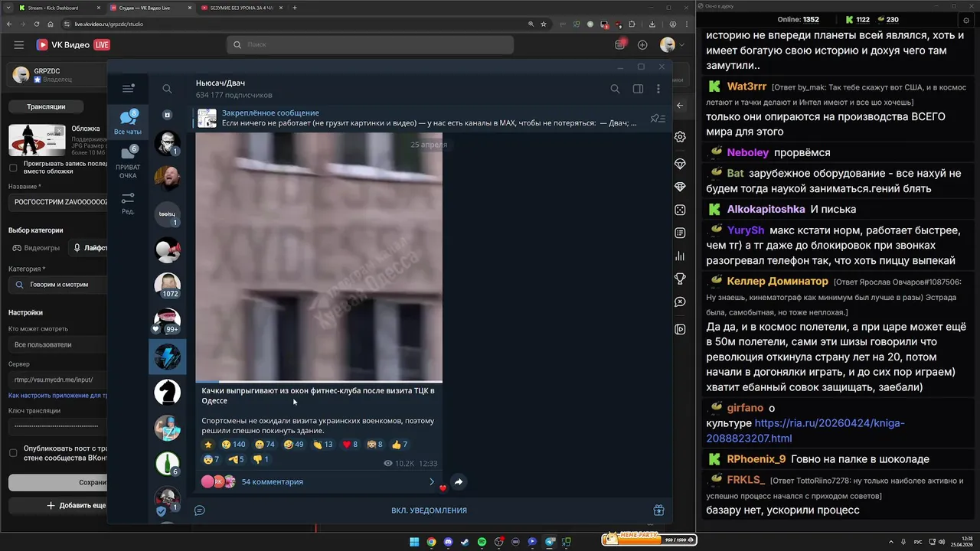This screenshot has height=551, width=980.
Task: Open the pinned messages list icon
Action: [x=657, y=118]
